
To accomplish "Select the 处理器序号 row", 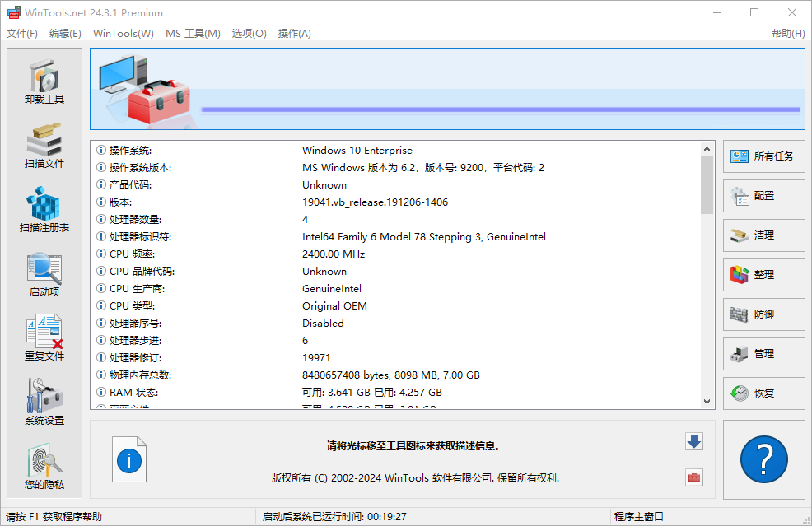I will pos(397,323).
